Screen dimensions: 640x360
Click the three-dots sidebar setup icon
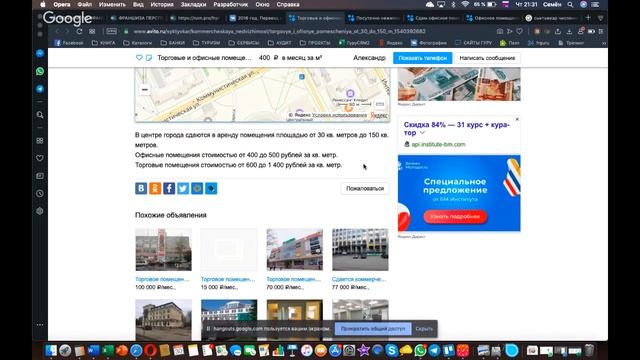[x=40, y=325]
